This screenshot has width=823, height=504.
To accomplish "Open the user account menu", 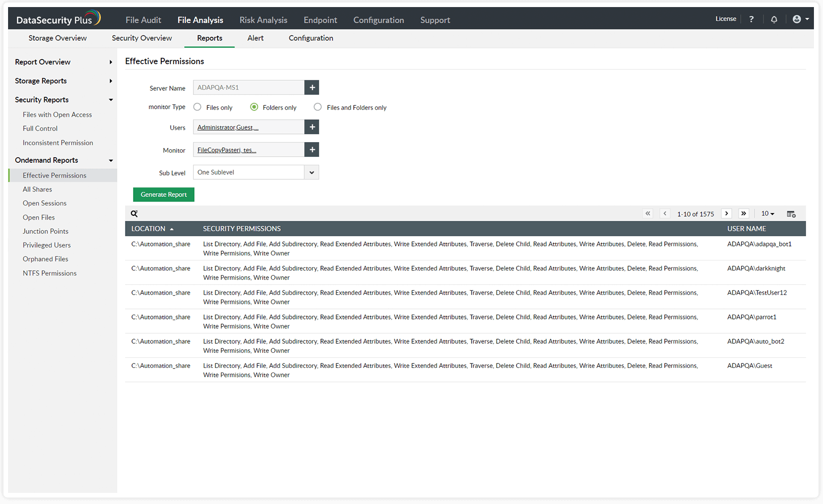I will click(x=800, y=19).
